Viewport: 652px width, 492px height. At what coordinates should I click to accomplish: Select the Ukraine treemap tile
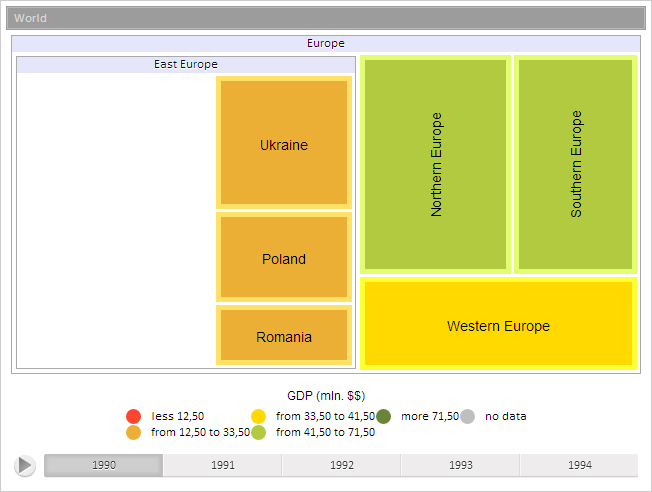tap(284, 144)
